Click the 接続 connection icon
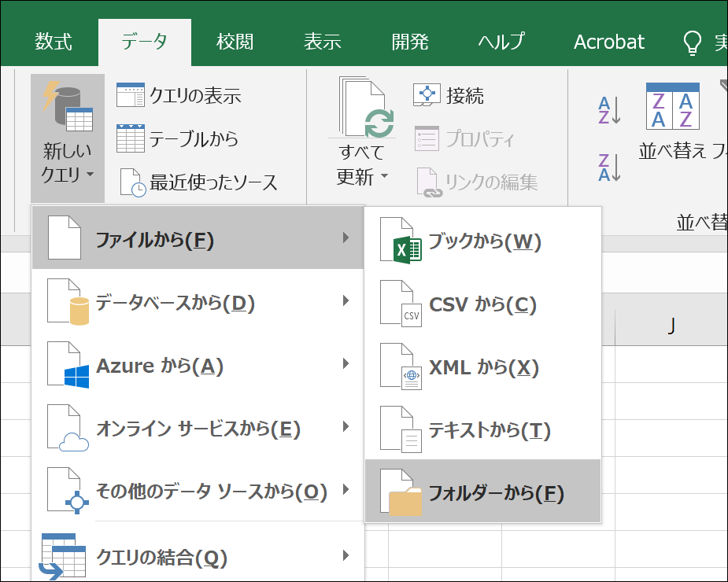 [x=427, y=94]
